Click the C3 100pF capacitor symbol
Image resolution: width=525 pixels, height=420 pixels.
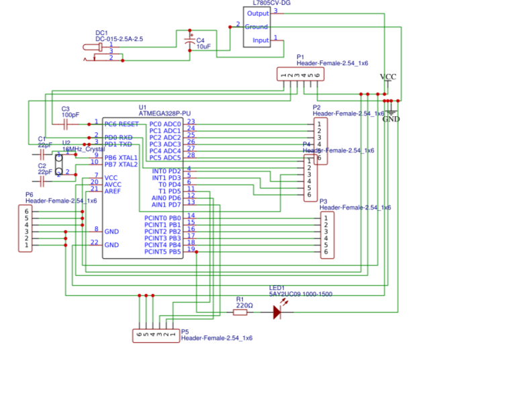point(66,124)
